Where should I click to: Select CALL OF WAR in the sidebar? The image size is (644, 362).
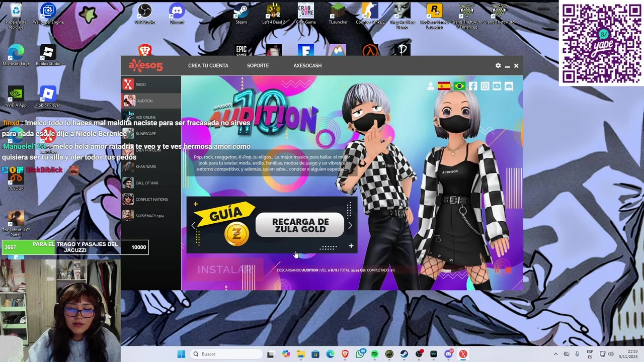(x=151, y=183)
